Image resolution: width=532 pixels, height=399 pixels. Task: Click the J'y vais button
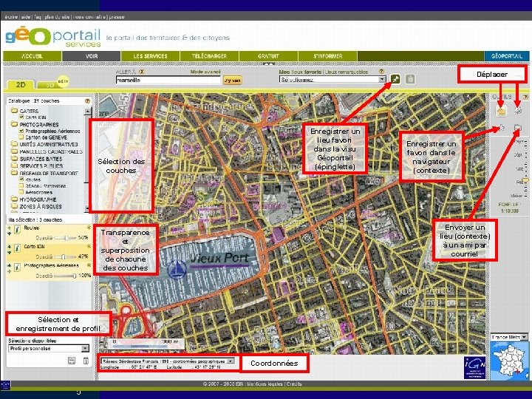tap(233, 81)
